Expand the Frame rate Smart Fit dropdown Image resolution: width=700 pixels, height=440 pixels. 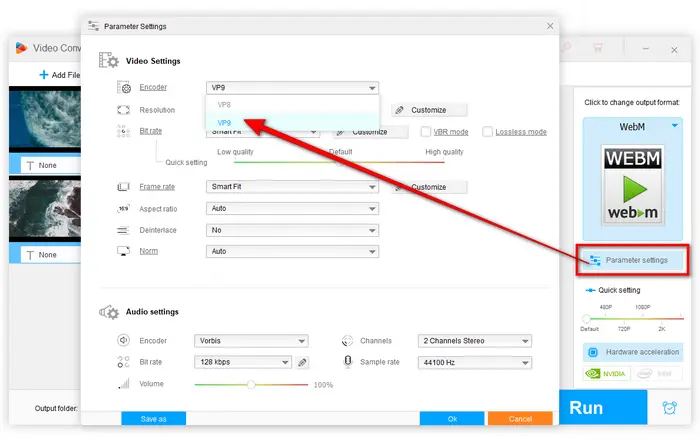(292, 187)
